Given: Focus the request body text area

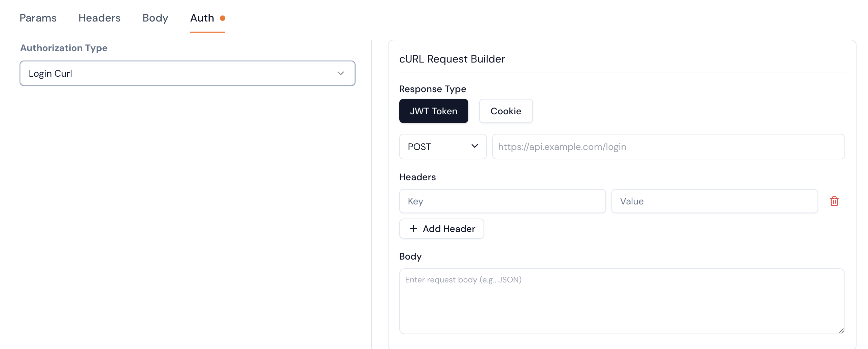Looking at the screenshot, I should pos(622,301).
